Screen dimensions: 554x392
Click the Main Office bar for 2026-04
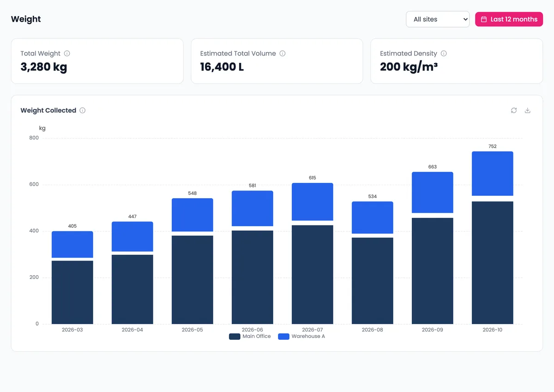click(x=132, y=289)
